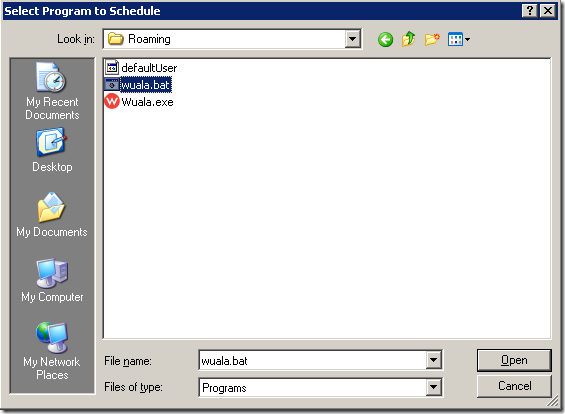Screen dimensions: 565x414
Task: Go up one folder level
Action: pos(409,39)
